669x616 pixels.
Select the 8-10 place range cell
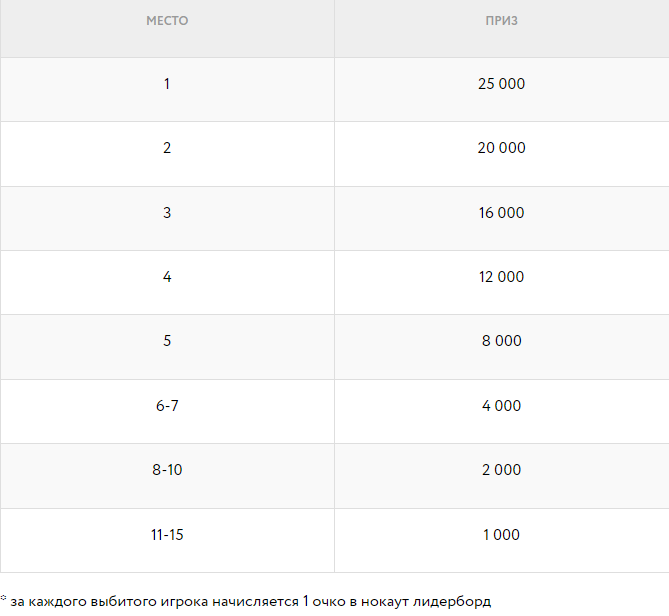coord(167,470)
